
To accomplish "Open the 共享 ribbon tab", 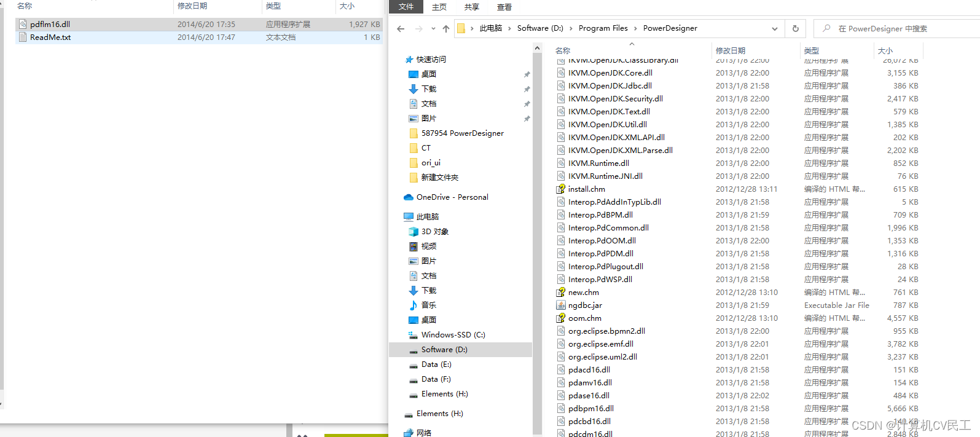I will click(x=472, y=7).
